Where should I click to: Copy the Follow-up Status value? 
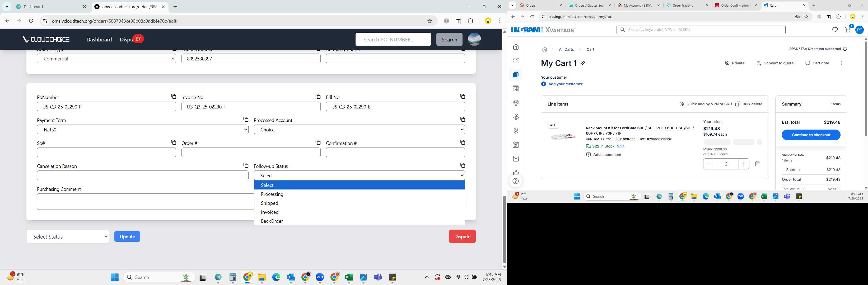coord(462,165)
